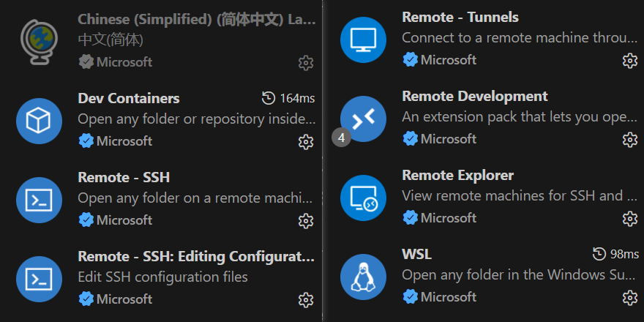Screen dimensions: 644x322
Task: Click 'Connect to a remote machine' description
Action: (x=520, y=37)
